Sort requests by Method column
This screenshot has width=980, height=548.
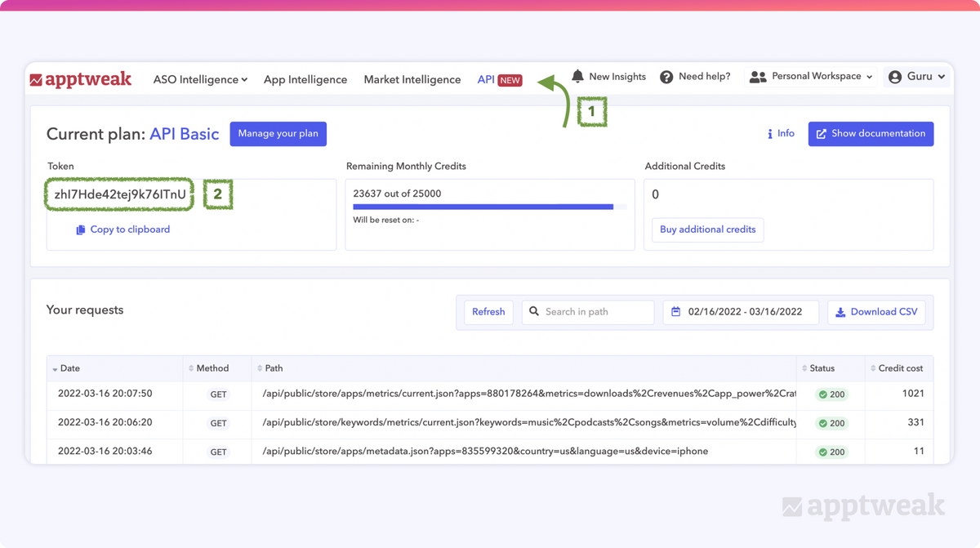(x=217, y=368)
